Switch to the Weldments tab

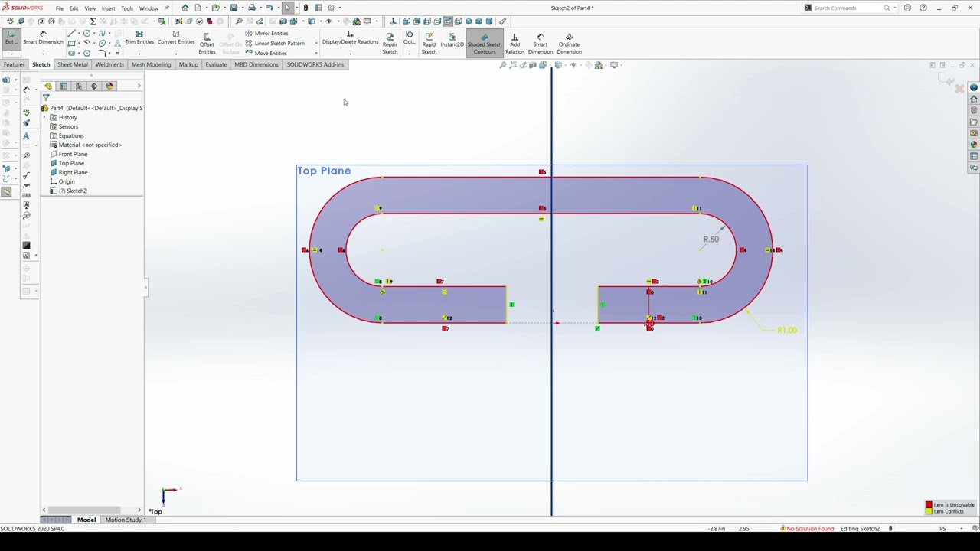pyautogui.click(x=109, y=64)
